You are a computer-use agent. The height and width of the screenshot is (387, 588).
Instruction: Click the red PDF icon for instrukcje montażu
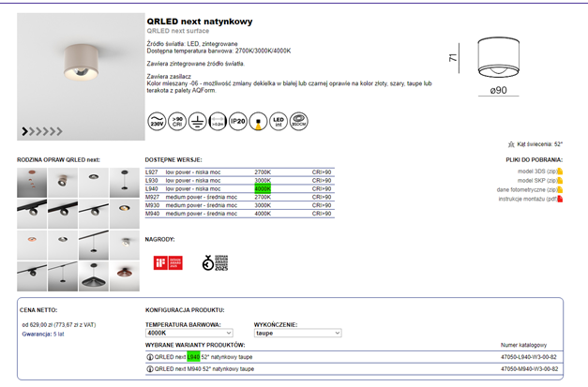560,200
